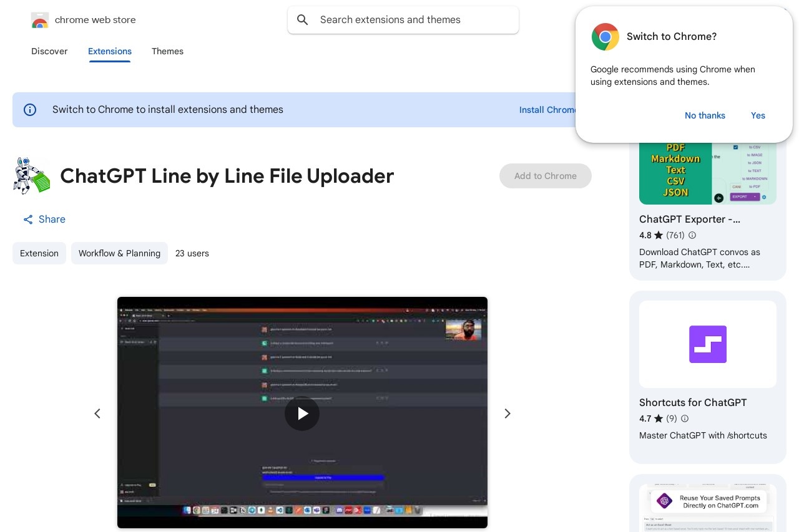Open the Extensions tab

110,51
